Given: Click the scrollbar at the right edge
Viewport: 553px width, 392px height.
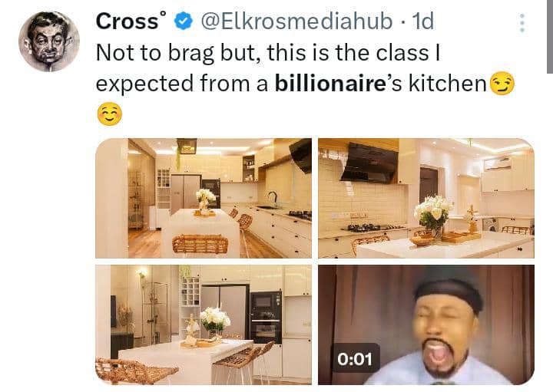Looking at the screenshot, I should click(x=550, y=37).
